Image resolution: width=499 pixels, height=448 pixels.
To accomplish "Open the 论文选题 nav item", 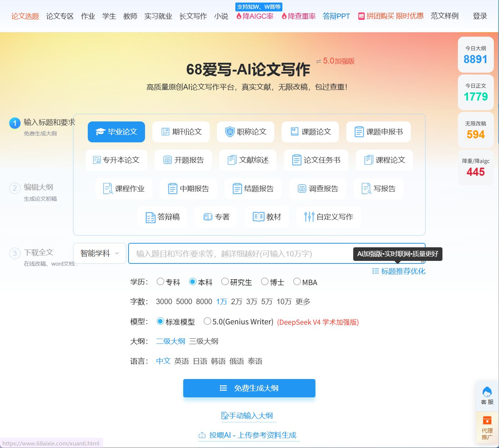I will pyautogui.click(x=25, y=16).
